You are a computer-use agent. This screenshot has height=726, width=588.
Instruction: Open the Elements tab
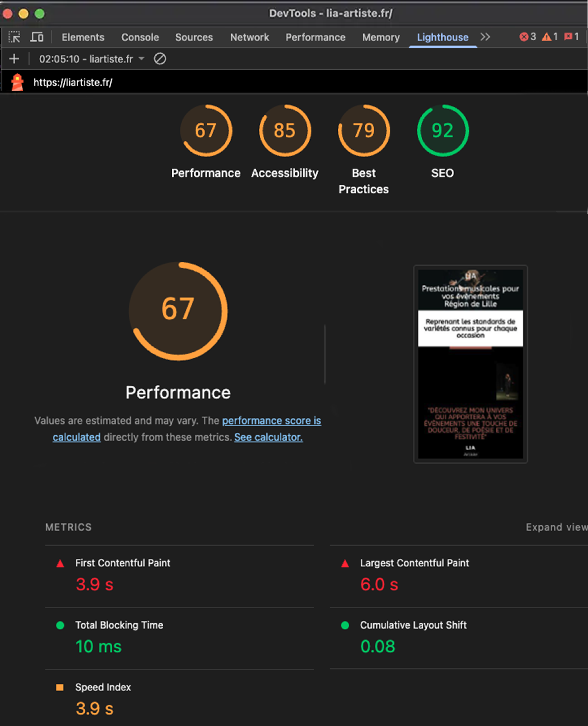[83, 37]
